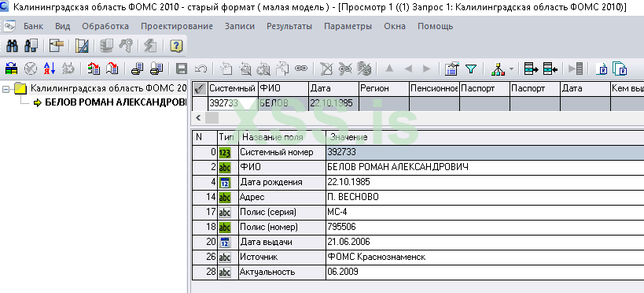Viewport: 644px width, 293px height.
Task: Click the ФОМС Краснознаменск source value
Action: [x=484, y=258]
